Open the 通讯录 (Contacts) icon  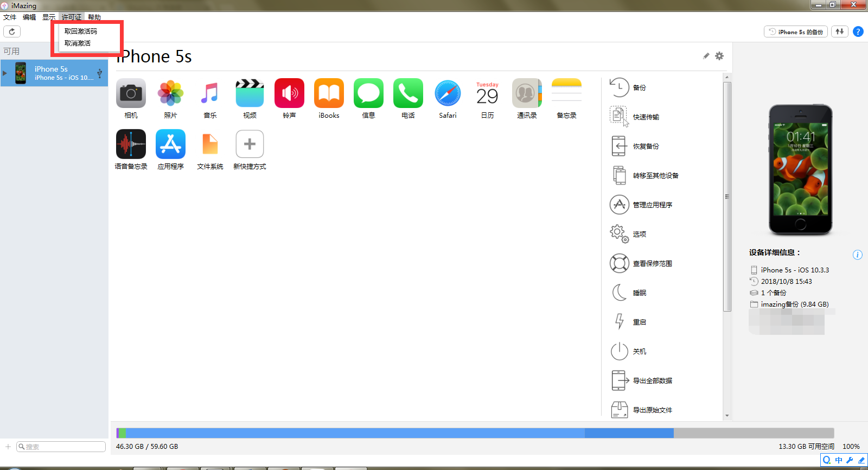[527, 93]
